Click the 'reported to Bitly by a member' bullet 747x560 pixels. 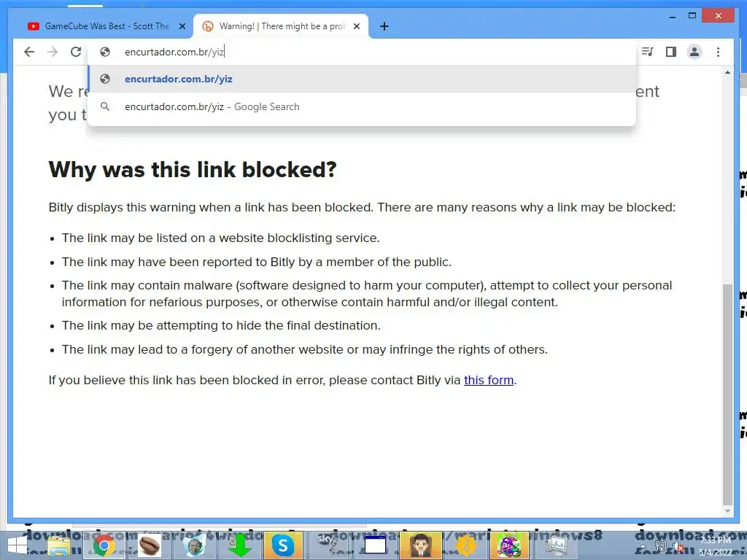click(256, 262)
